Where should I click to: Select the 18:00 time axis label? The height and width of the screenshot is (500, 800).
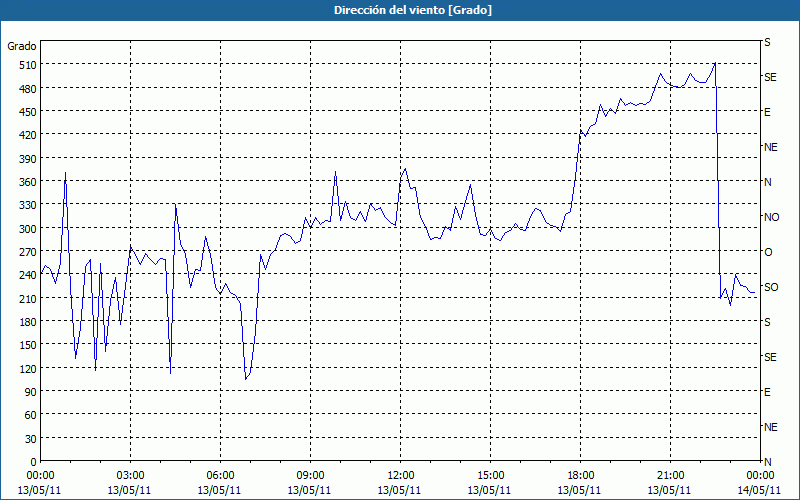(x=580, y=476)
